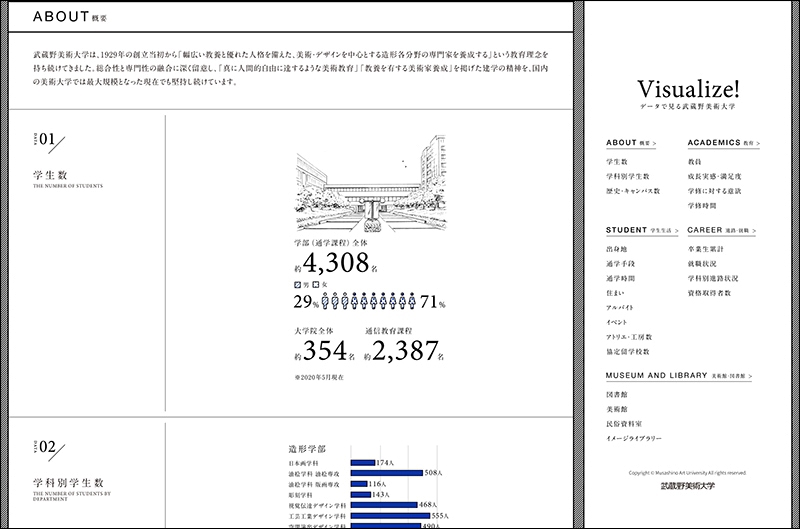Click the male 男 legend icon

[x=297, y=285]
